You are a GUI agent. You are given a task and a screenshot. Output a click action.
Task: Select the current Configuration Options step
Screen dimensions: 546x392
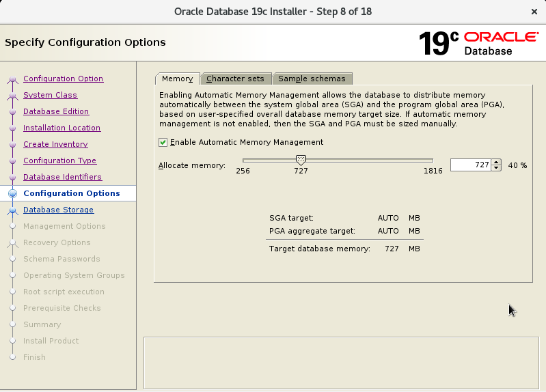[72, 193]
